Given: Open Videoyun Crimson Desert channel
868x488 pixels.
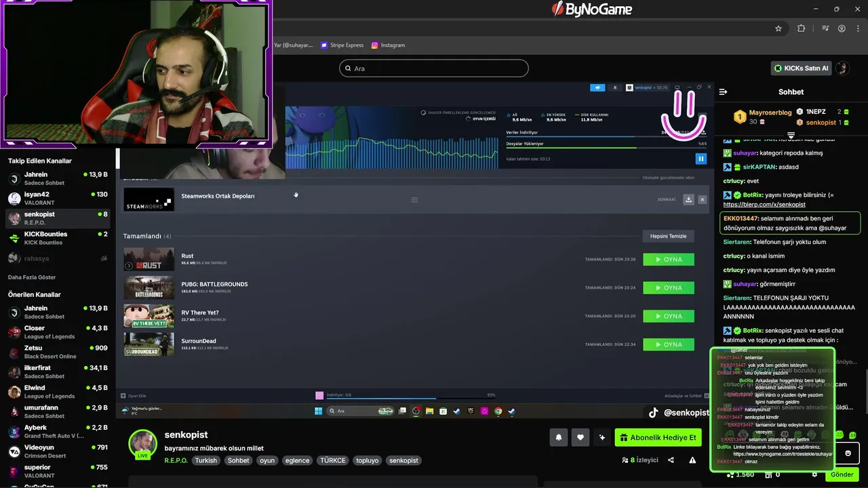Looking at the screenshot, I should (58, 451).
